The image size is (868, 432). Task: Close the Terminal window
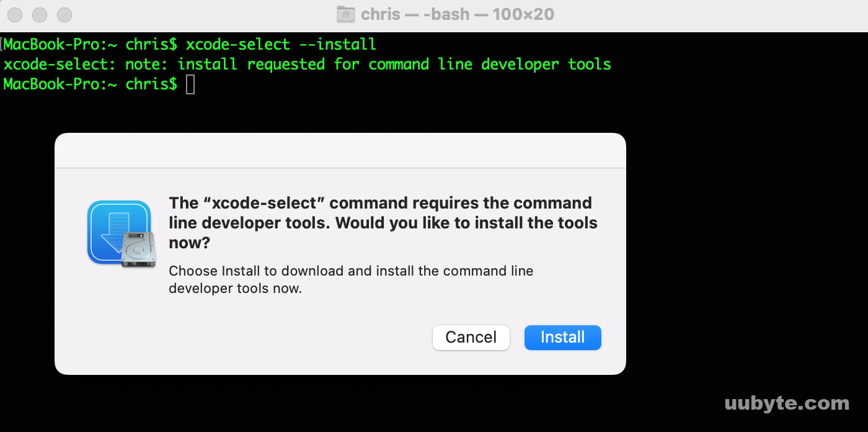point(15,14)
